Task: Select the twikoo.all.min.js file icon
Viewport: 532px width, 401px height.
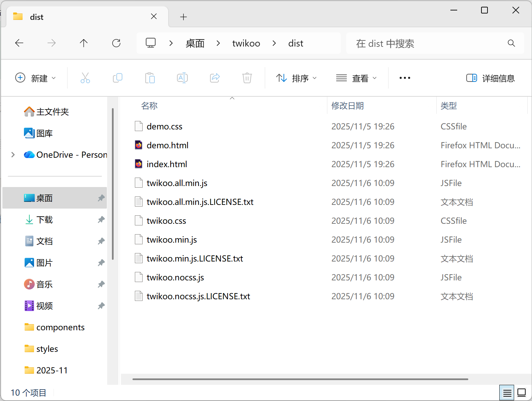Action: click(139, 183)
